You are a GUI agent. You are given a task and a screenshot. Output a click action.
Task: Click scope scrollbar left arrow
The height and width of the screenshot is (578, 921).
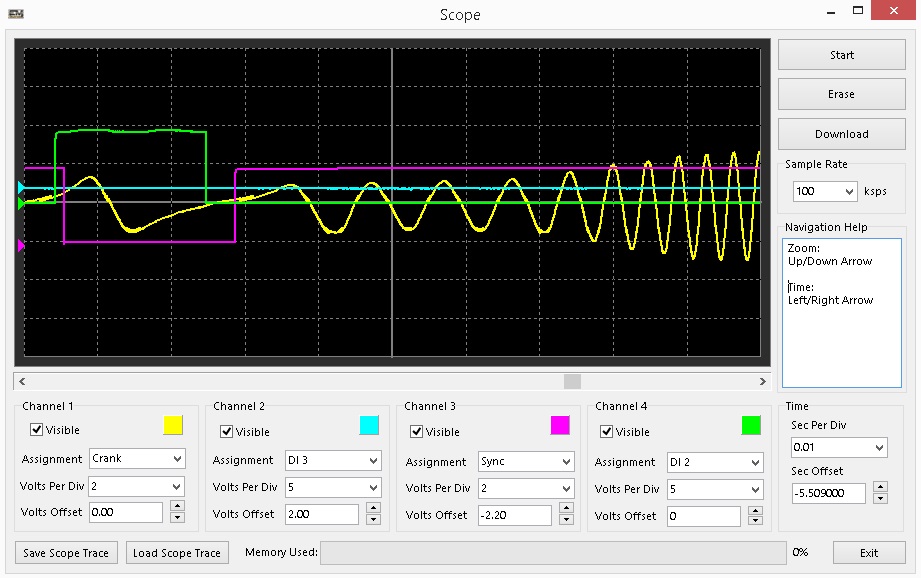[x=22, y=381]
